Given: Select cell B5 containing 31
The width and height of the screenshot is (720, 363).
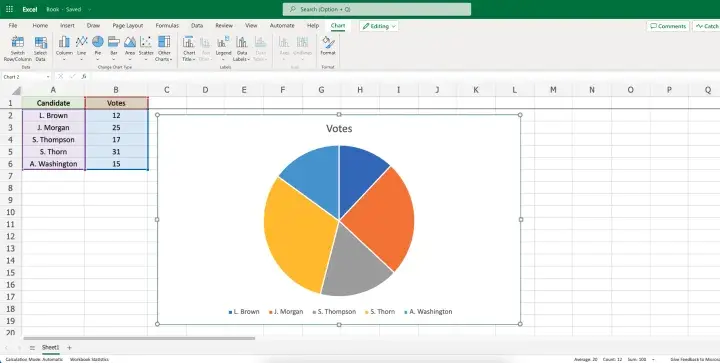Looking at the screenshot, I should pos(116,151).
